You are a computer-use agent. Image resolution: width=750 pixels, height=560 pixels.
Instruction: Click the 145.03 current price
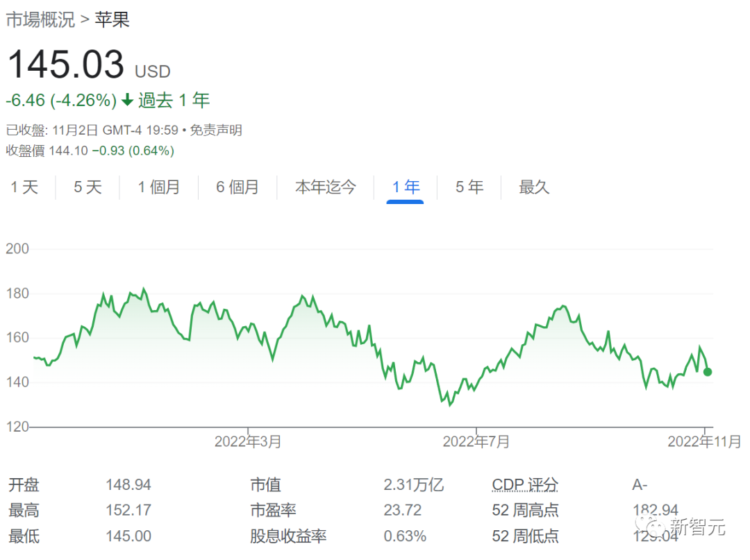tap(66, 65)
